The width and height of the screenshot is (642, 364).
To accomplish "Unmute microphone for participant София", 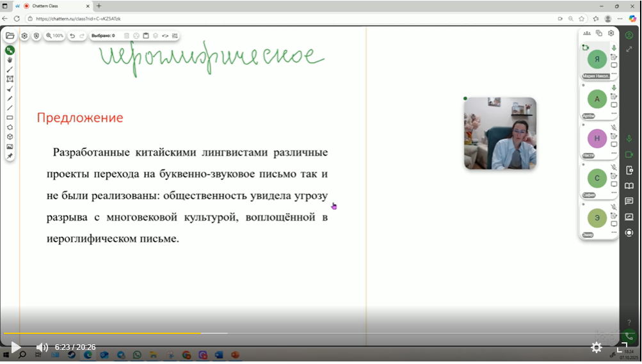I will (x=614, y=167).
